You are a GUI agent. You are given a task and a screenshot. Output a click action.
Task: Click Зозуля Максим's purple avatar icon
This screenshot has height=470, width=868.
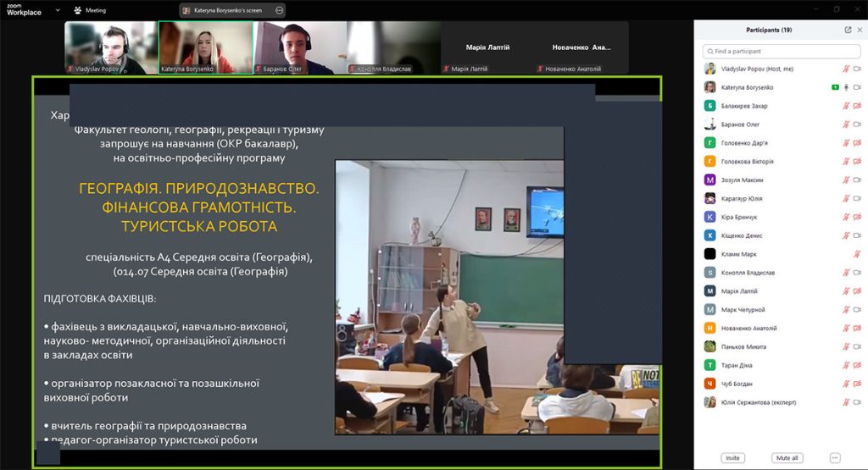click(709, 180)
